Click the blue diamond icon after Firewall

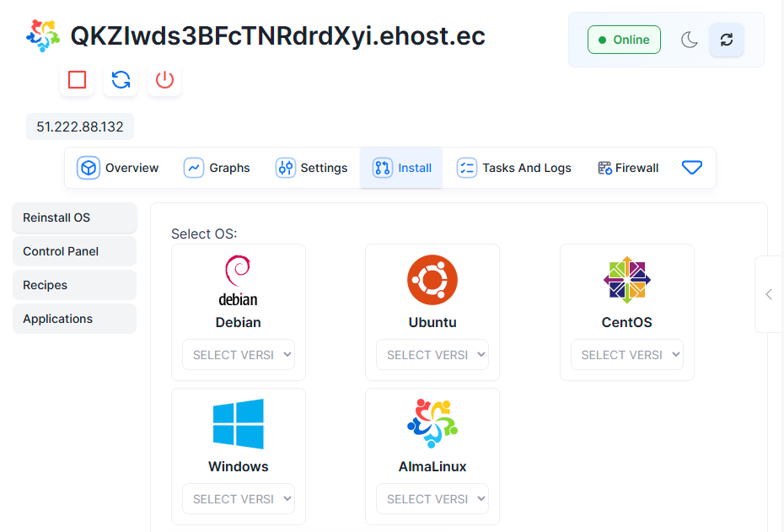(692, 168)
